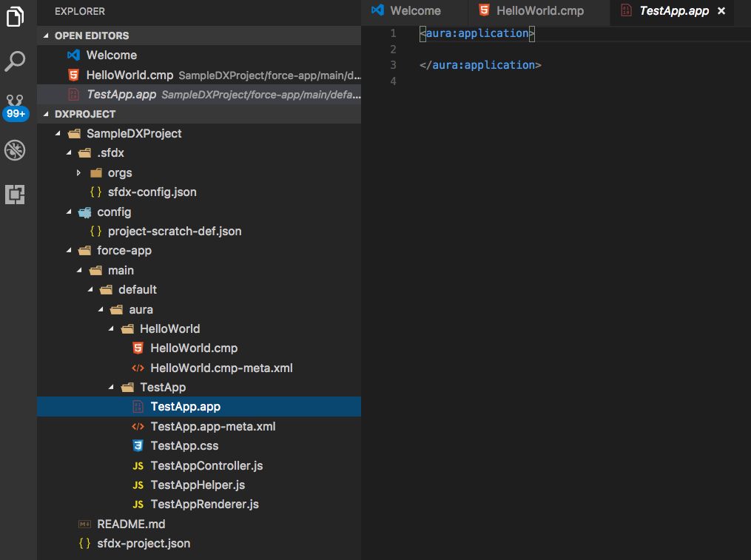751x560 pixels.
Task: Expand the orgs folder arrow
Action: pos(79,172)
